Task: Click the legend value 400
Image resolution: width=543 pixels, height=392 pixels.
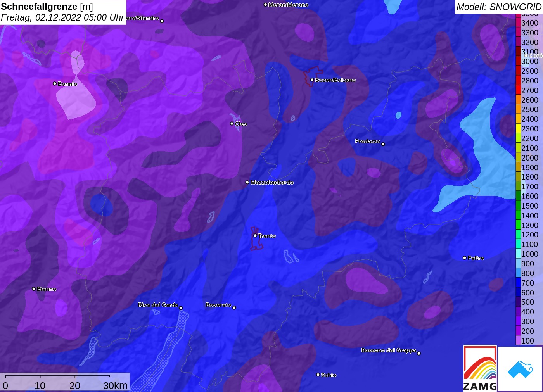Action: (x=527, y=312)
